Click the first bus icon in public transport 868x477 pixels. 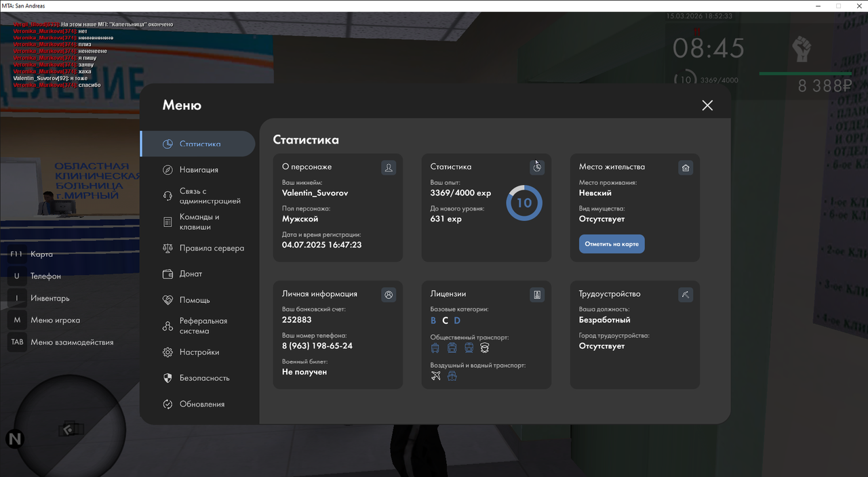tap(435, 348)
